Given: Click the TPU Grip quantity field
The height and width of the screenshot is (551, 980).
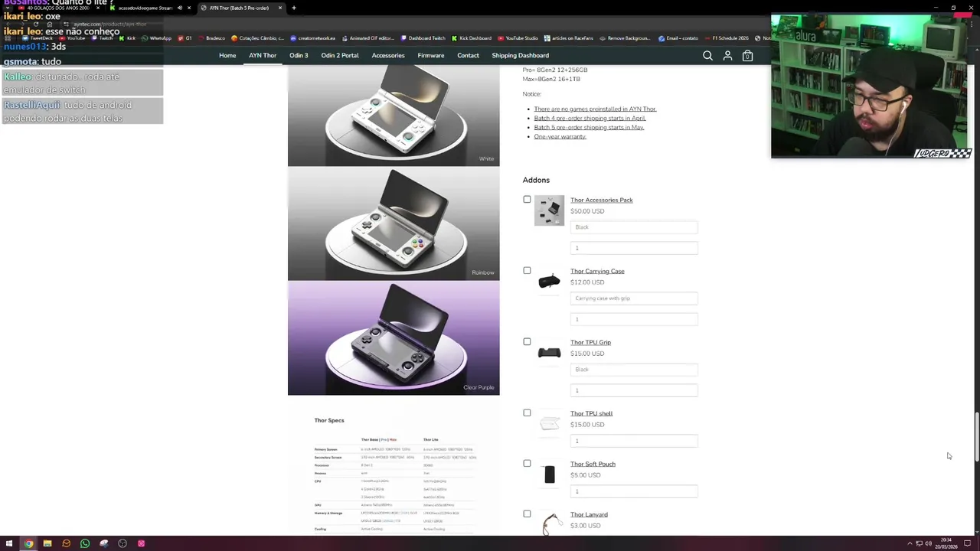Looking at the screenshot, I should coord(634,390).
